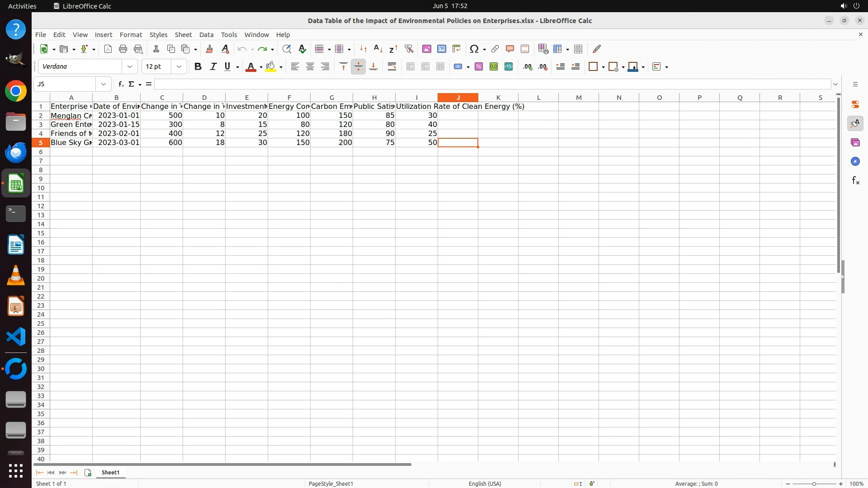Open the Name Box dropdown arrow
The width and height of the screenshot is (868, 488).
click(104, 84)
